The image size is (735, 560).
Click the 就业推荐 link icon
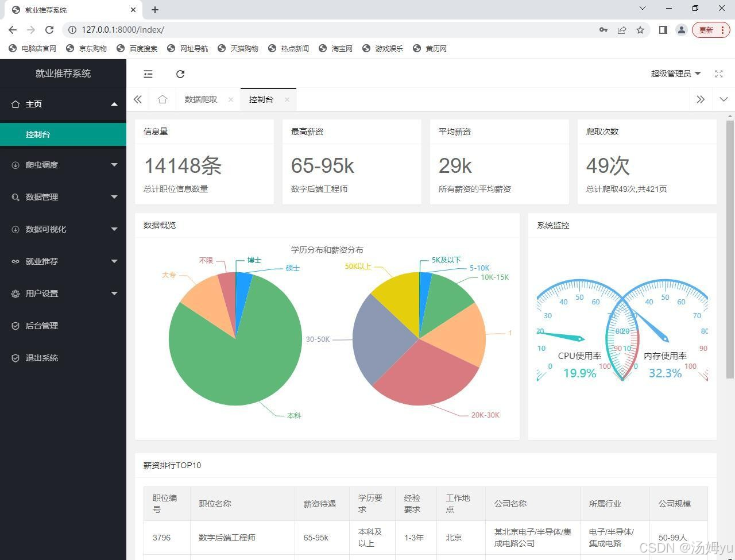[15, 261]
